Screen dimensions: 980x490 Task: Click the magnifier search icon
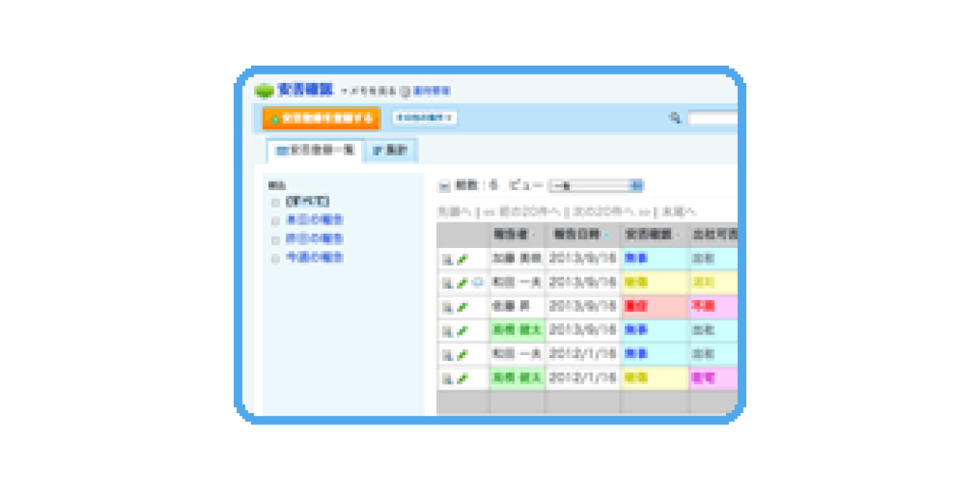coord(675,118)
